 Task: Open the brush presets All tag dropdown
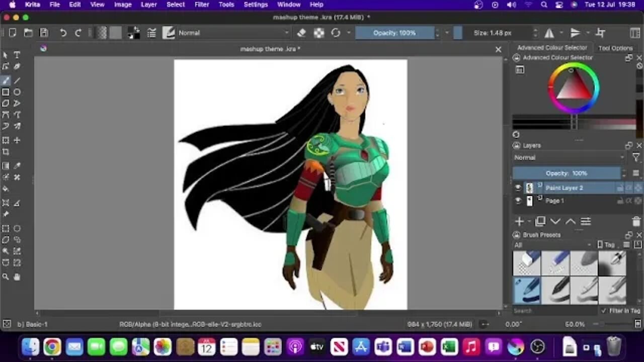(553, 245)
